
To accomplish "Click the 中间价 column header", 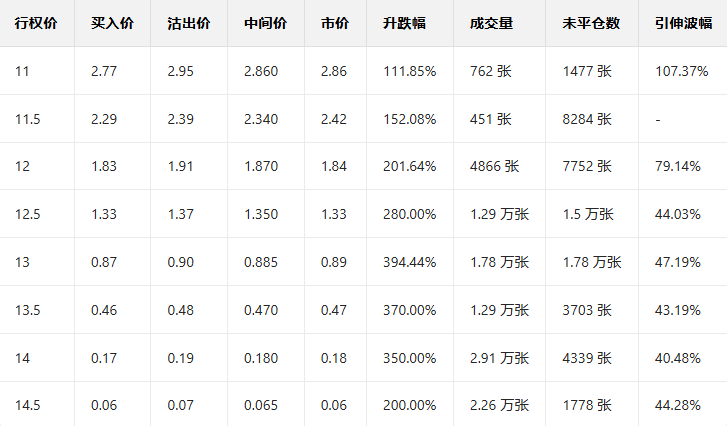I will click(265, 23).
